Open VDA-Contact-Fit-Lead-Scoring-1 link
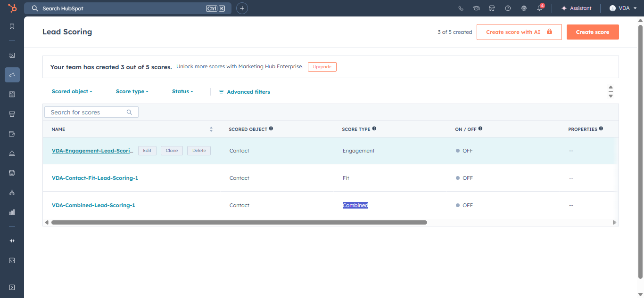 tap(95, 178)
